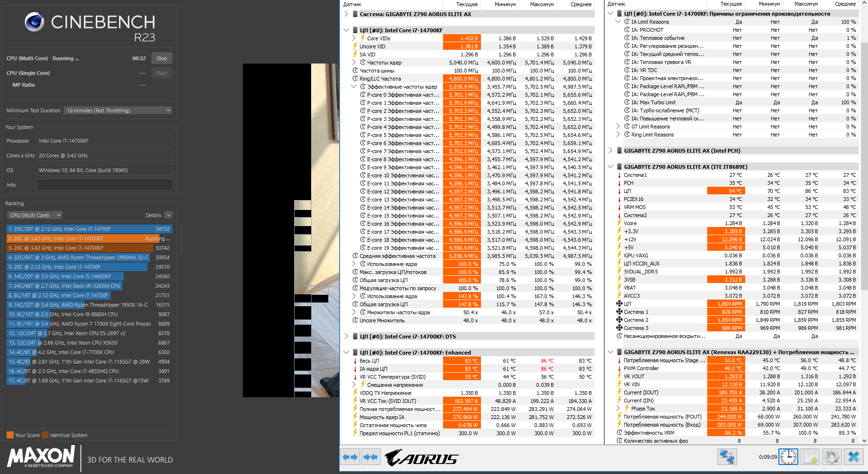Select ranking entry AMD Ryzen Threadripper 2990WX

coord(89,257)
